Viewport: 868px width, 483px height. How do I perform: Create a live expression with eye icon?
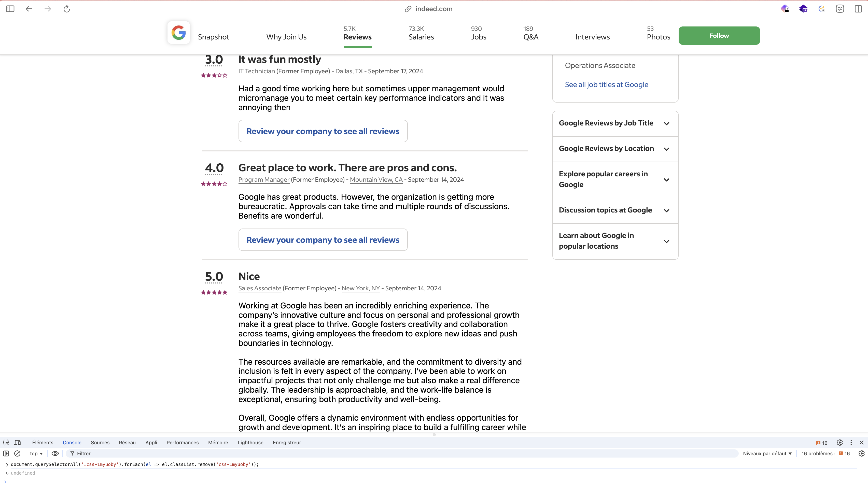[x=55, y=453]
